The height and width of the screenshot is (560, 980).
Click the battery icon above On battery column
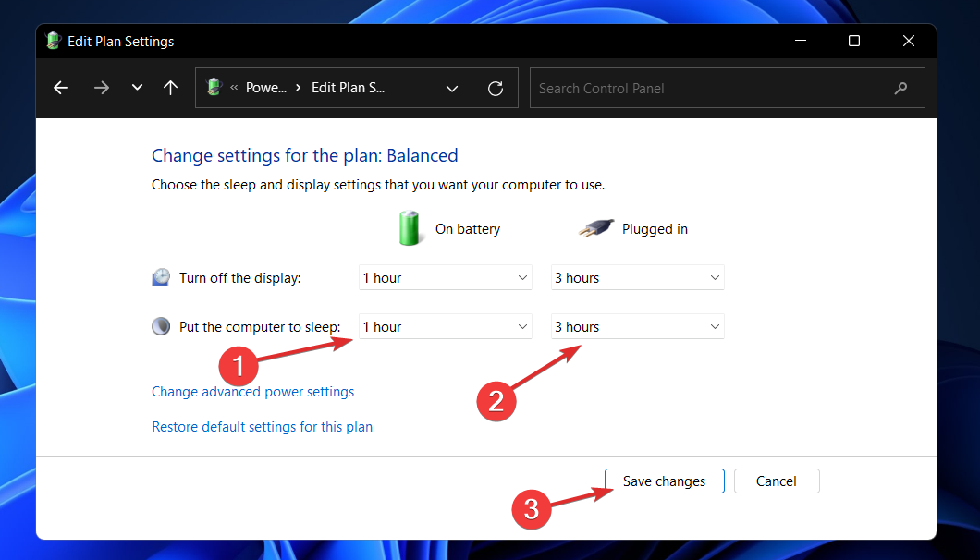point(410,228)
